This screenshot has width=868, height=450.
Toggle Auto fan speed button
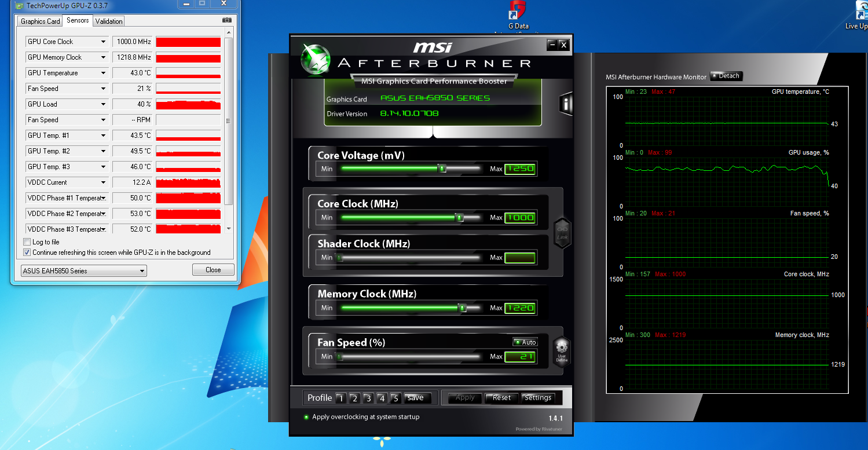click(x=525, y=342)
